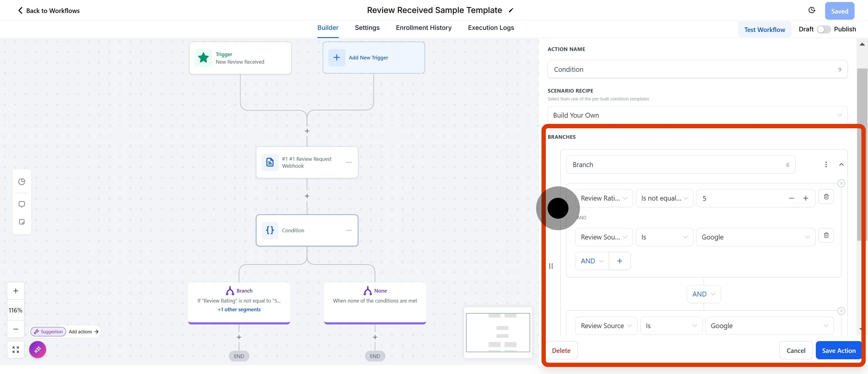Click fullscreen fit-to-view icon

[15, 349]
